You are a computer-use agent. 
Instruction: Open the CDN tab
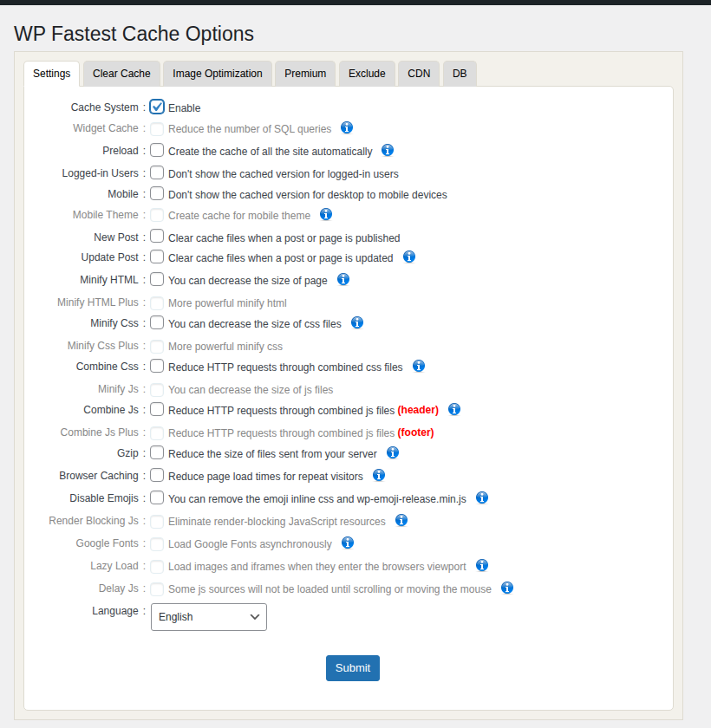419,74
